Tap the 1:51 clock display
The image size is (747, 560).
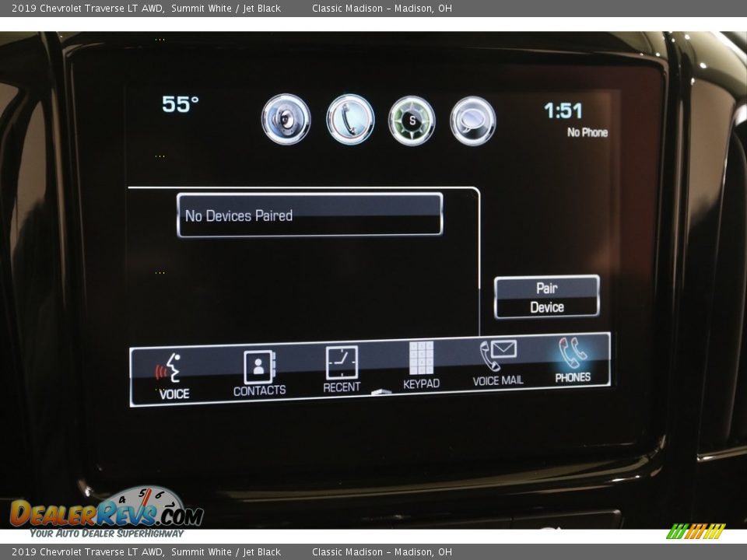click(x=563, y=111)
